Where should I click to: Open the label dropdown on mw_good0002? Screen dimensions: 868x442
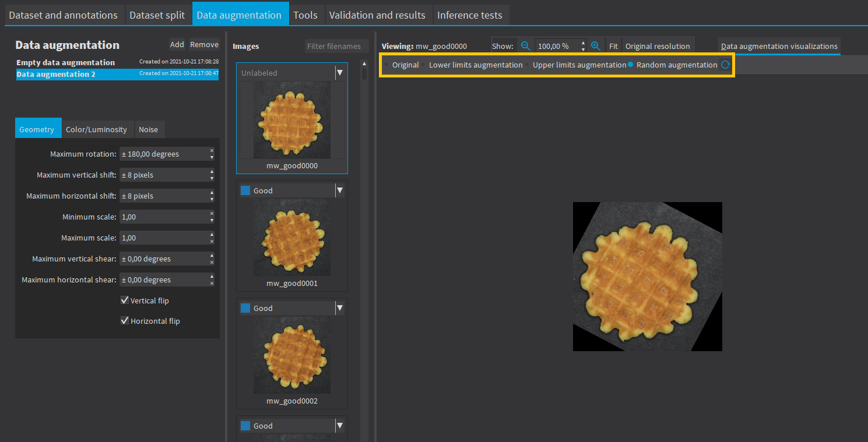tap(340, 307)
